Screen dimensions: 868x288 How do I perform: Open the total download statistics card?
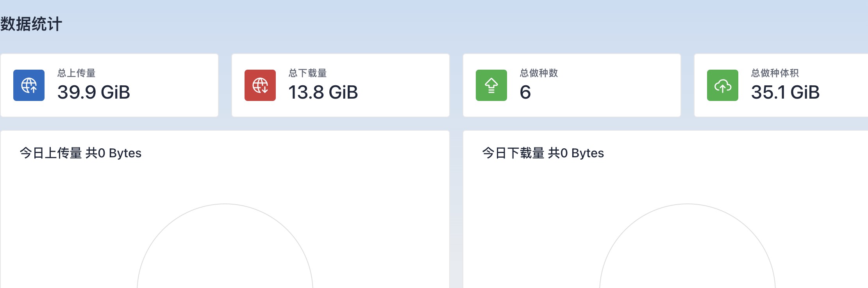tap(341, 85)
